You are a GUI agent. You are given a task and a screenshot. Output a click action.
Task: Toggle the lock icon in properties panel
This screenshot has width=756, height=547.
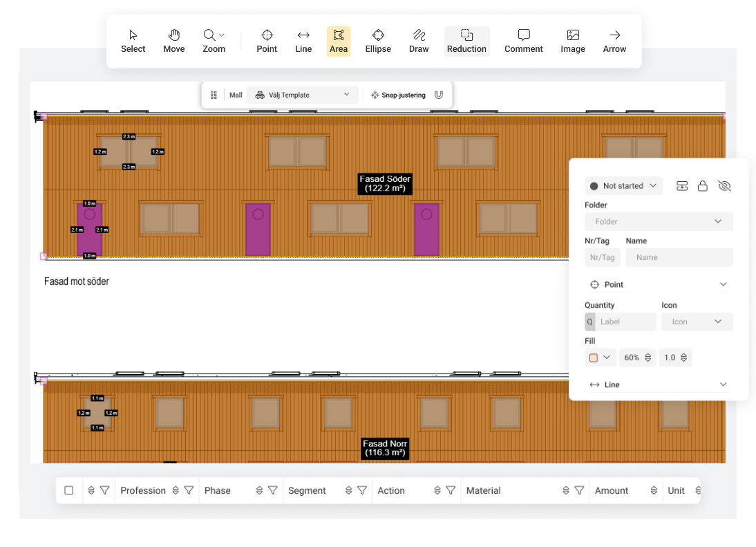[703, 186]
